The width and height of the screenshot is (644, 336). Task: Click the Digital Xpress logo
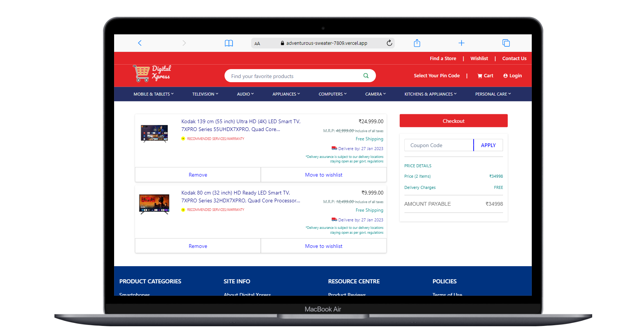point(152,73)
